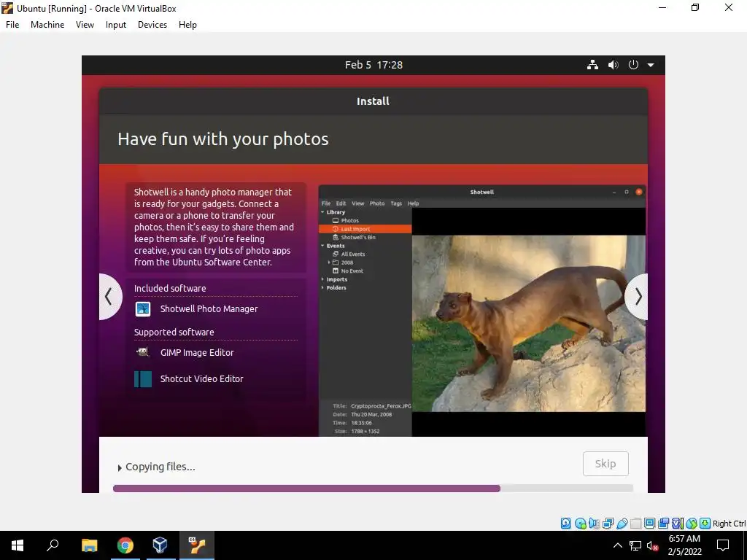Expand Folders in Shotwell sidebar

coord(322,287)
